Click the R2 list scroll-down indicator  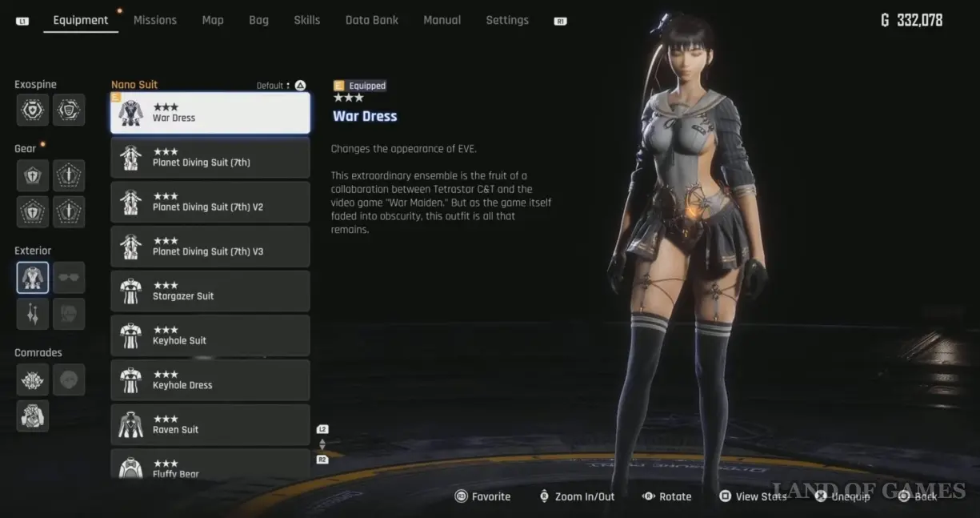pos(322,460)
